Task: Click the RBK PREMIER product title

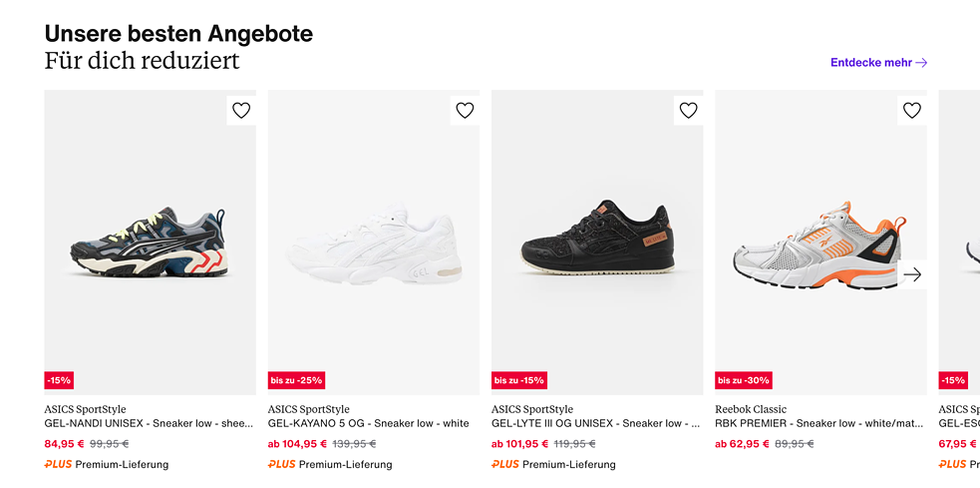Action: [818, 423]
